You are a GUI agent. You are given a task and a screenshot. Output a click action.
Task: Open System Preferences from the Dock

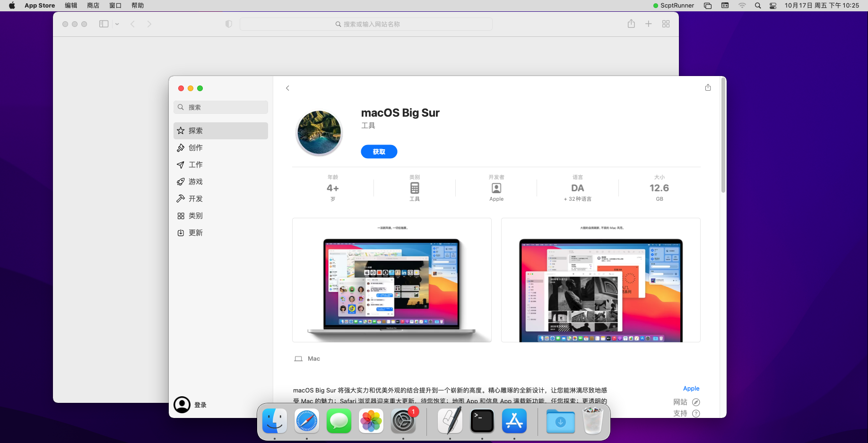(x=403, y=421)
